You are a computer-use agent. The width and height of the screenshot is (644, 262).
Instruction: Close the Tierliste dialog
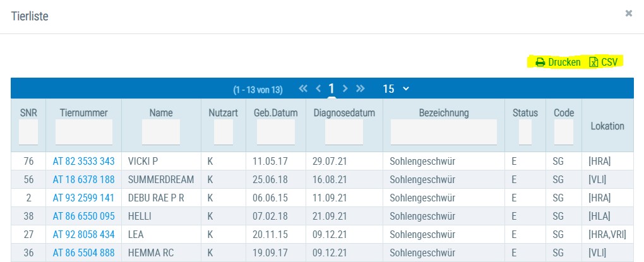click(x=628, y=13)
